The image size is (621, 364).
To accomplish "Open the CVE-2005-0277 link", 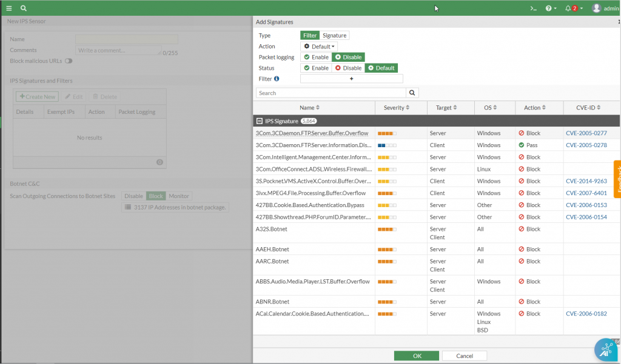I will 586,133.
